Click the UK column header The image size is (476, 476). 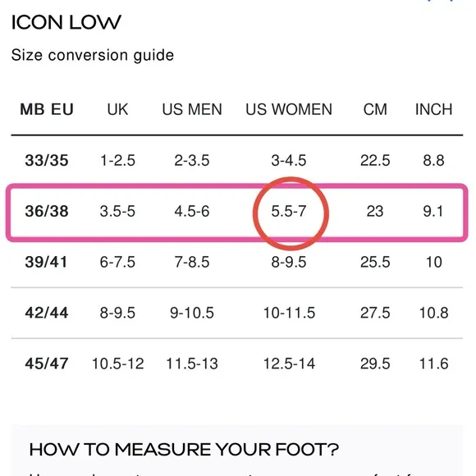click(117, 109)
